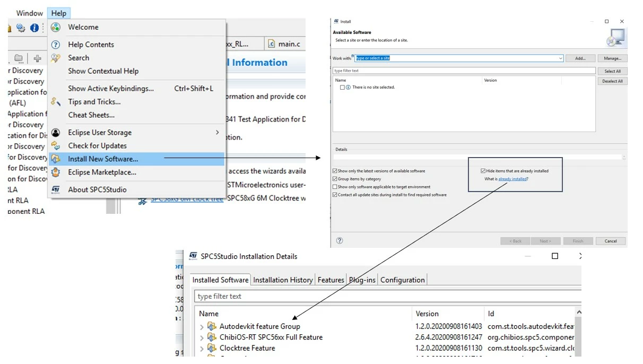Click the Autodevkit feature Group package icon
This screenshot has width=643, height=364.
click(x=212, y=326)
